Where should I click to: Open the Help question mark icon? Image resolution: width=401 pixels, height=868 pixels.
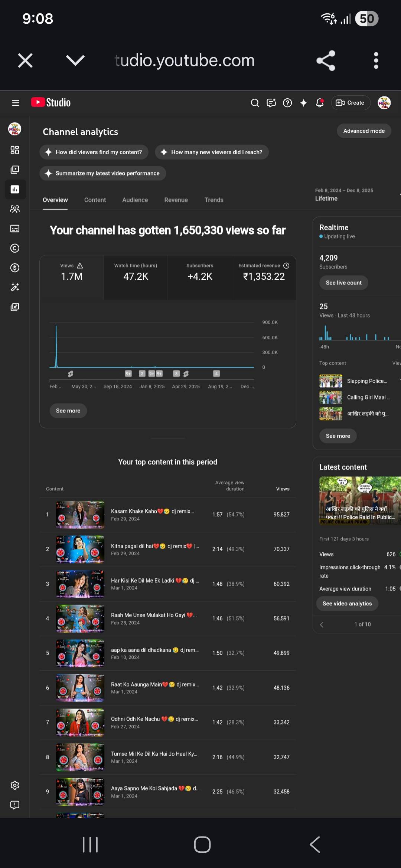287,103
